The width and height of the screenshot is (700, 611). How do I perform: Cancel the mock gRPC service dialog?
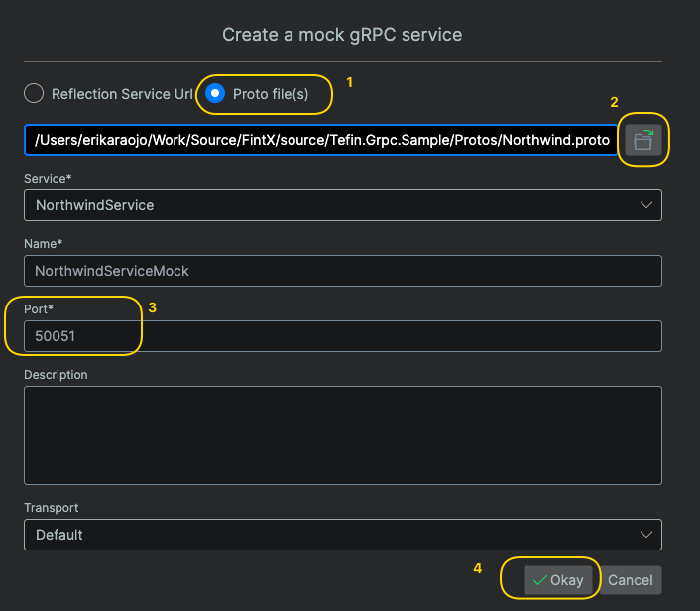pyautogui.click(x=631, y=580)
